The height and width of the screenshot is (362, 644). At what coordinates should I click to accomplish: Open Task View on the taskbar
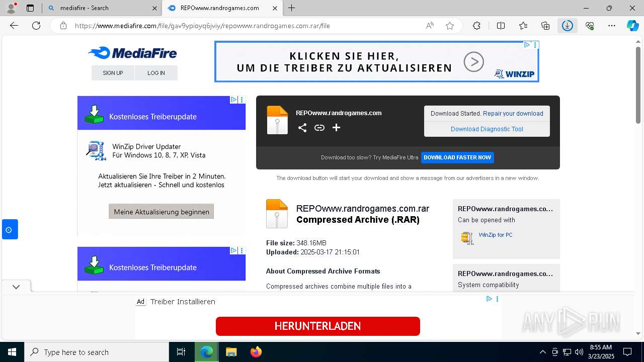pos(181,352)
